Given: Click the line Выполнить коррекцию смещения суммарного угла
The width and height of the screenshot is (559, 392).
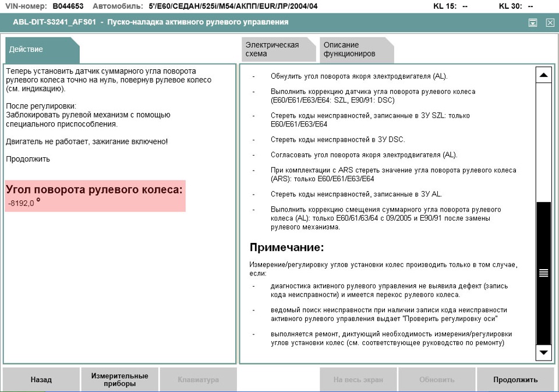Looking at the screenshot, I should point(385,218).
